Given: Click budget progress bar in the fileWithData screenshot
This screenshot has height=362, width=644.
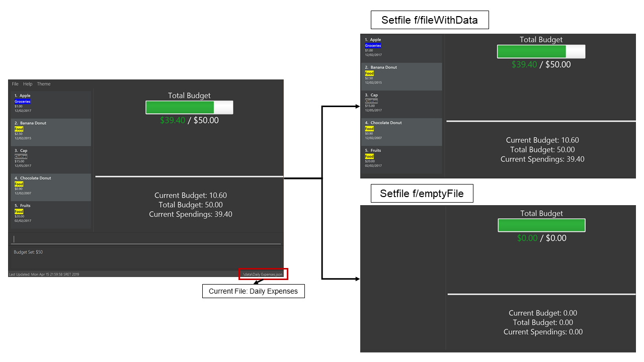Looking at the screenshot, I should (x=541, y=51).
